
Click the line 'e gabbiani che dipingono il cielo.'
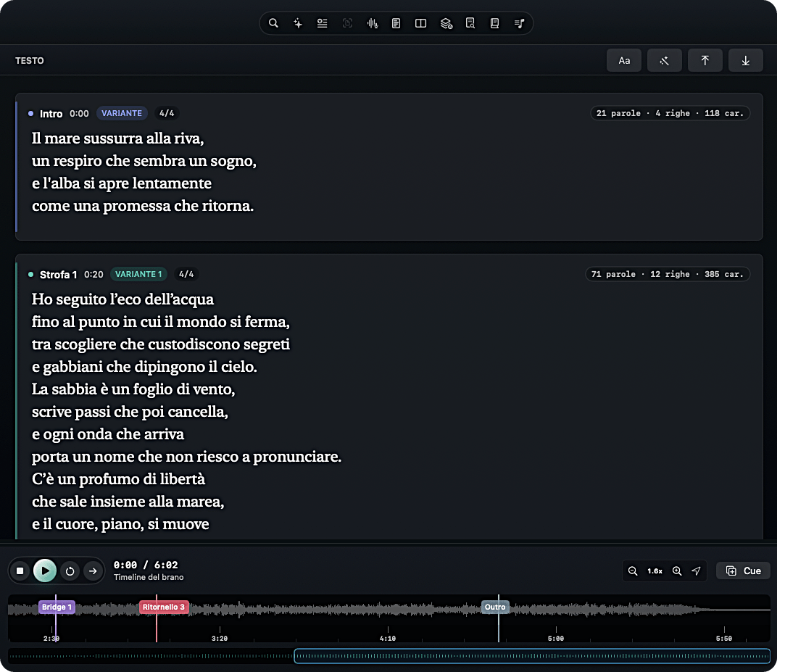[144, 367]
